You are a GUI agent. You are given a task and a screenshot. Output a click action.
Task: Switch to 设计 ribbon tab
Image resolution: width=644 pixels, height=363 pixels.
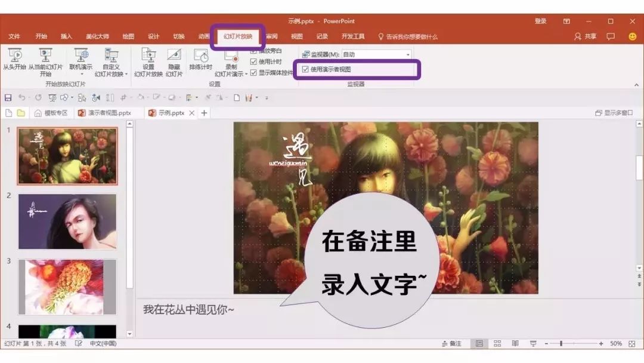click(x=153, y=36)
